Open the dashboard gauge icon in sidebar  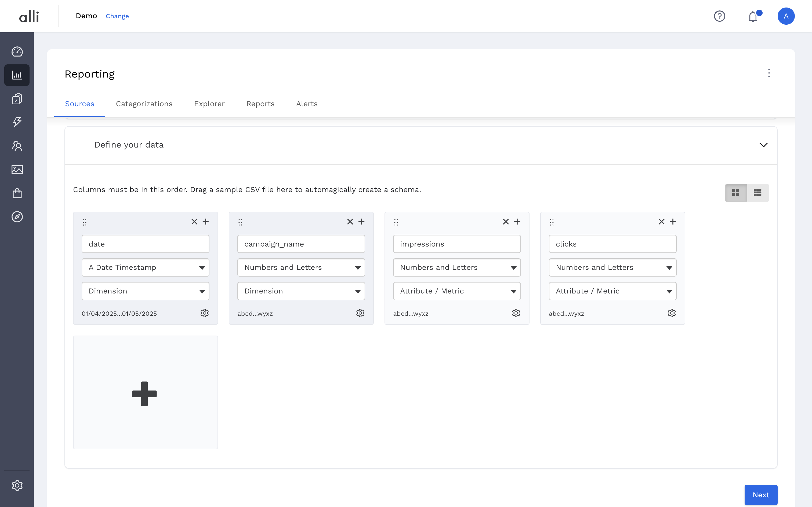[x=17, y=52]
